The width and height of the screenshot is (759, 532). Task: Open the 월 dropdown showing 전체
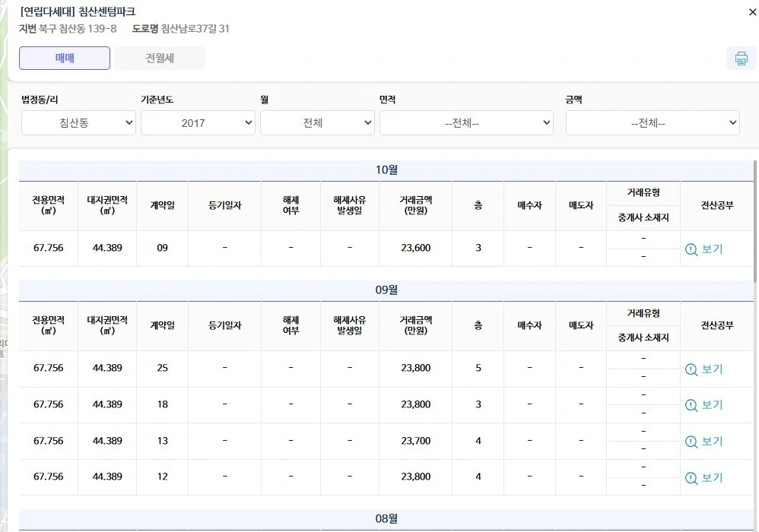point(317,123)
